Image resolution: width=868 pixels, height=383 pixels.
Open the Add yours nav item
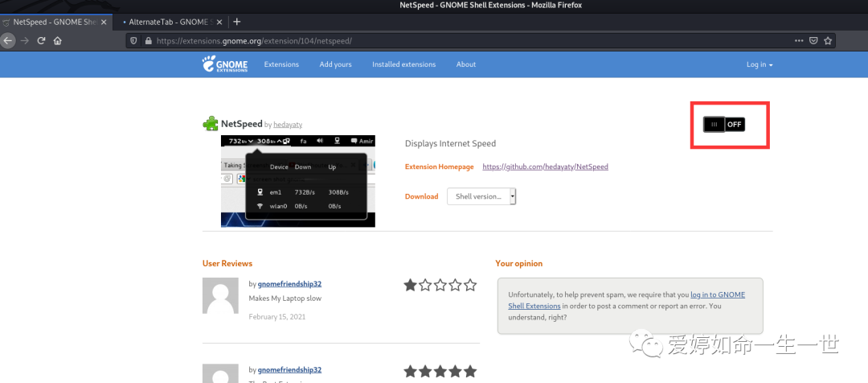point(335,64)
